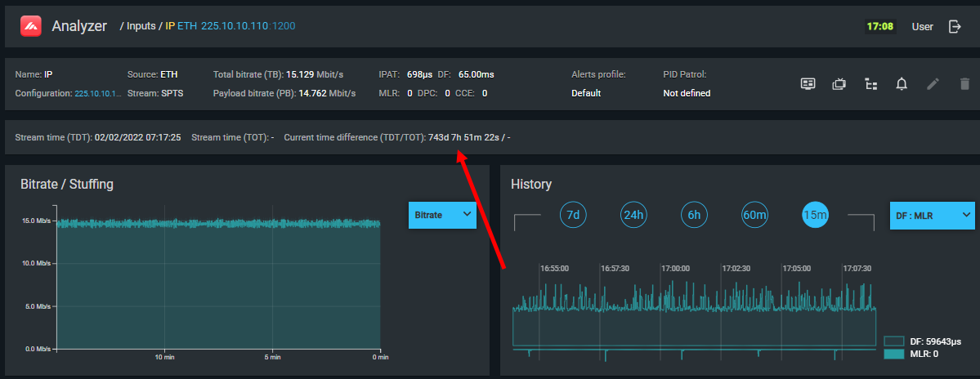Open the stream structure tree icon
The height and width of the screenshot is (379, 980).
(870, 83)
